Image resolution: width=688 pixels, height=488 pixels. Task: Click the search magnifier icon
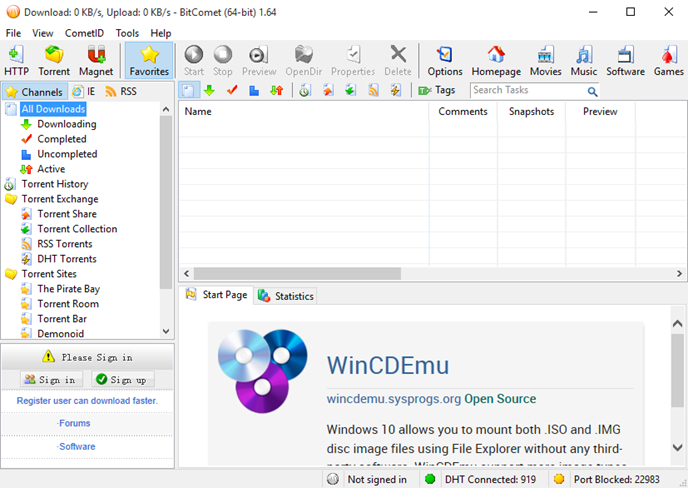point(592,91)
